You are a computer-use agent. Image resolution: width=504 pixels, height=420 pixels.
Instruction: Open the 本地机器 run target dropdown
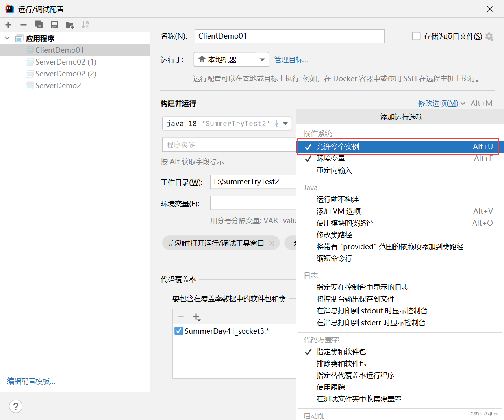click(231, 59)
